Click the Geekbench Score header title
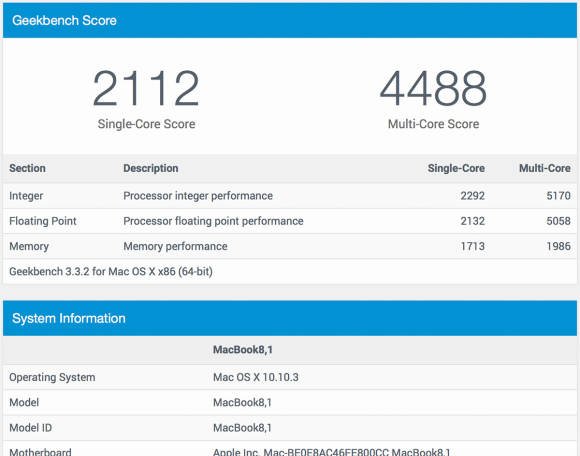Image resolution: width=580 pixels, height=456 pixels. click(x=64, y=20)
